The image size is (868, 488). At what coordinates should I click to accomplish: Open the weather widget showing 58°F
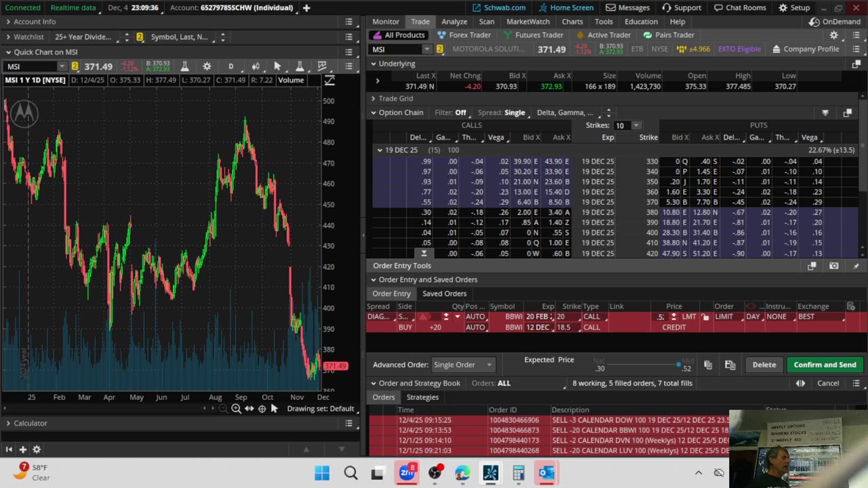[x=32, y=472]
